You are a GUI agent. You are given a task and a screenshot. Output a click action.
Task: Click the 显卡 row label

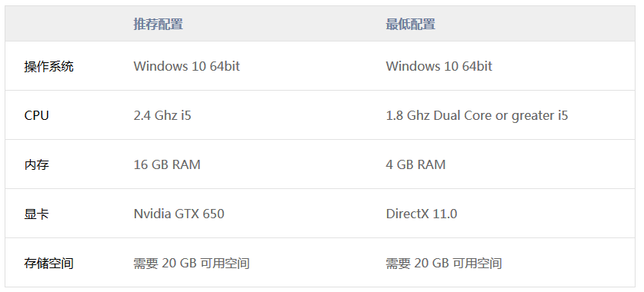tap(37, 214)
